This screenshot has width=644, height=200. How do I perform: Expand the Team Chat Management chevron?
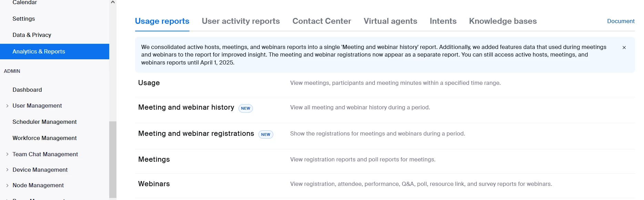pyautogui.click(x=7, y=154)
